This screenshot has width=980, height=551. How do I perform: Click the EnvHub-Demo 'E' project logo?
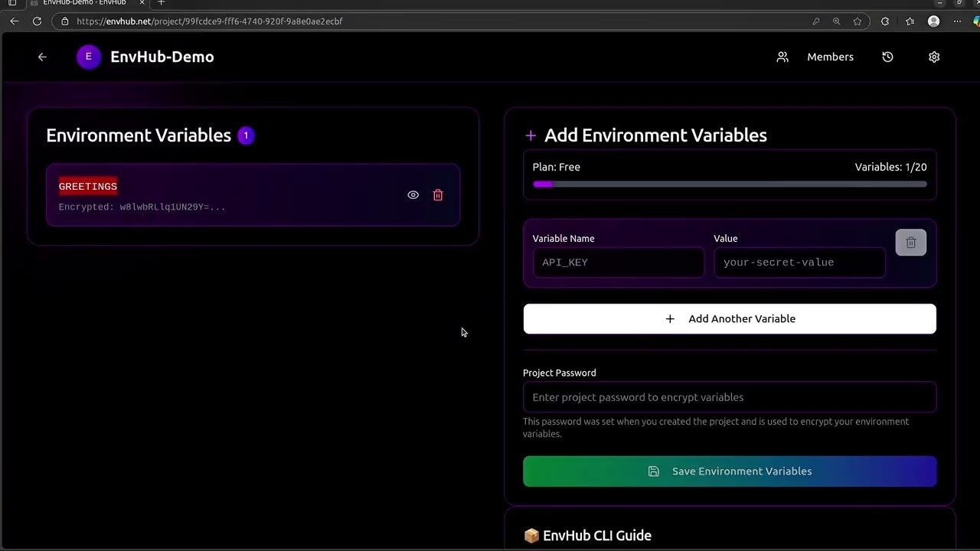coord(88,57)
